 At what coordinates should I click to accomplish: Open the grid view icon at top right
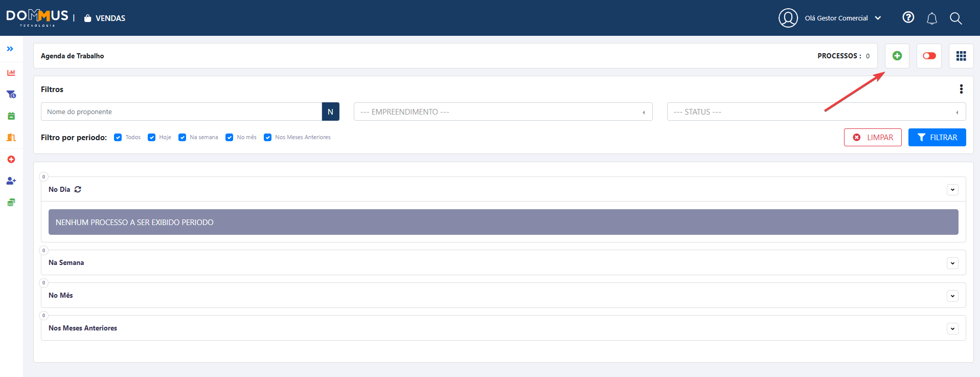click(961, 56)
